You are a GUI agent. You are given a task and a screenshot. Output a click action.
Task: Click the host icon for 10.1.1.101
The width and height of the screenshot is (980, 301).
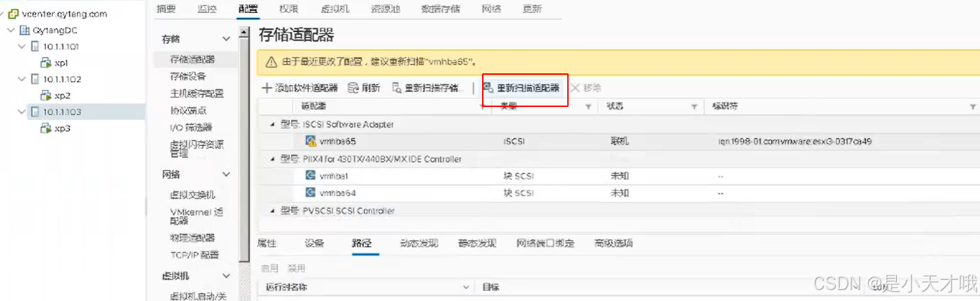(x=36, y=47)
